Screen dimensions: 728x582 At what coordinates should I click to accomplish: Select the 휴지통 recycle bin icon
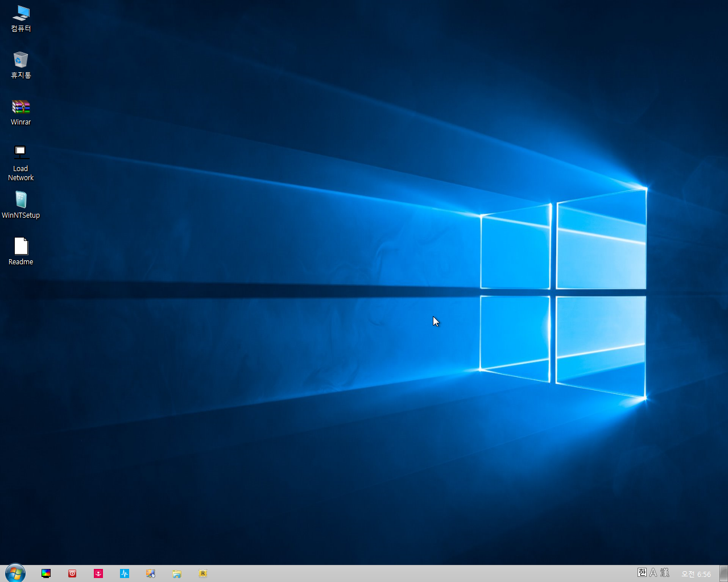[21, 65]
